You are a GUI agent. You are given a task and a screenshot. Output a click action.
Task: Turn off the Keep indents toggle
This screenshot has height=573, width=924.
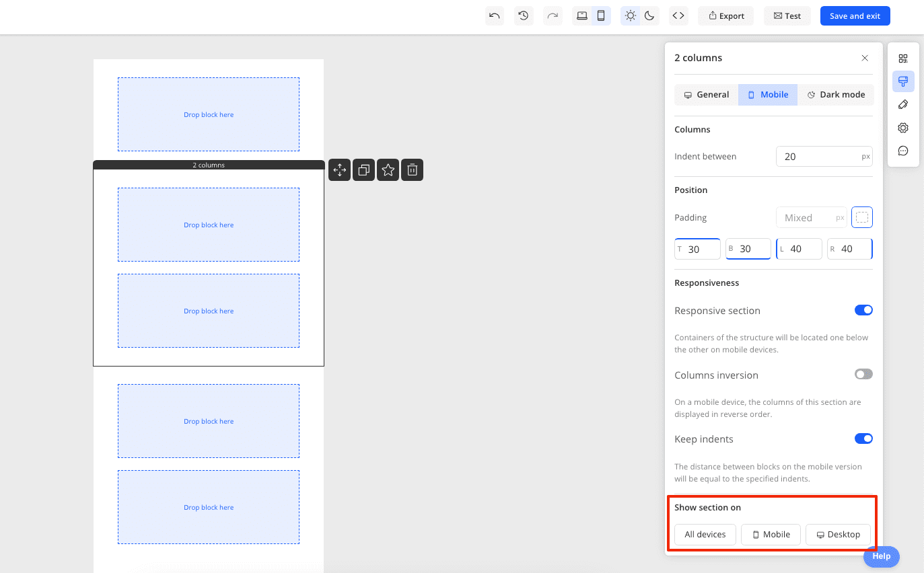pyautogui.click(x=863, y=438)
